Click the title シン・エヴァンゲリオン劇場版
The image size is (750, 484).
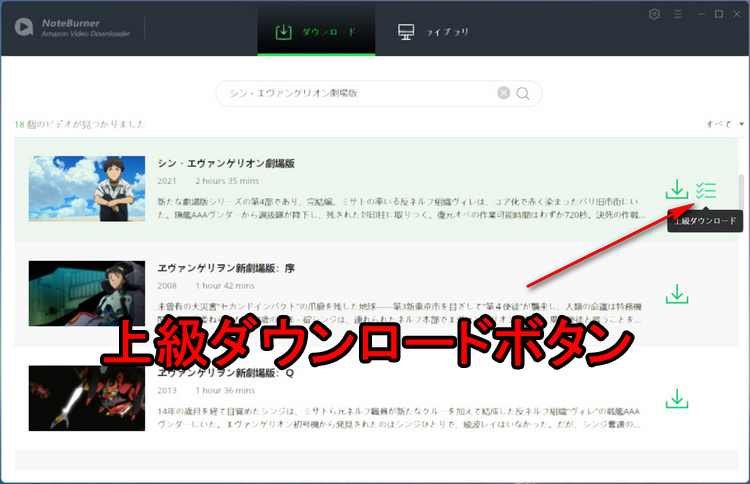pyautogui.click(x=226, y=163)
